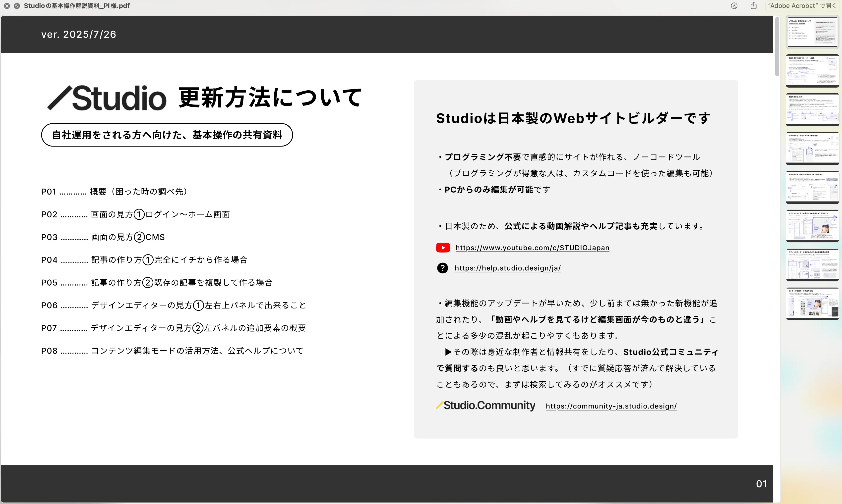Image resolution: width=842 pixels, height=504 pixels.
Task: Click the P01 概要 table of contents entry
Action: point(115,192)
